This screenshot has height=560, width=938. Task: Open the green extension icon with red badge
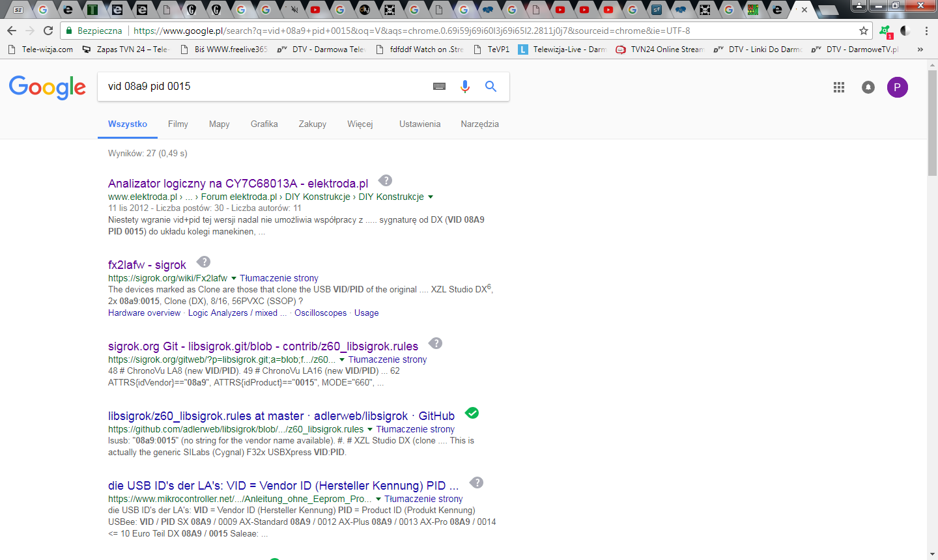click(x=885, y=31)
